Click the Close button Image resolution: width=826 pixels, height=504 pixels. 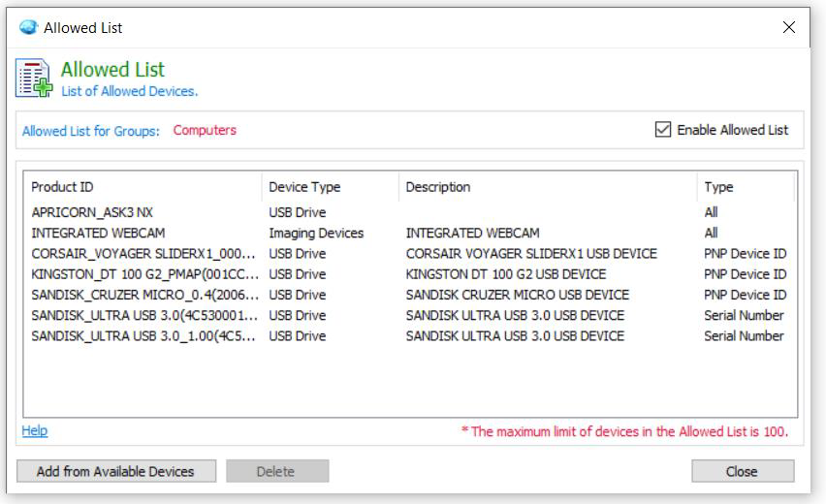pos(743,471)
